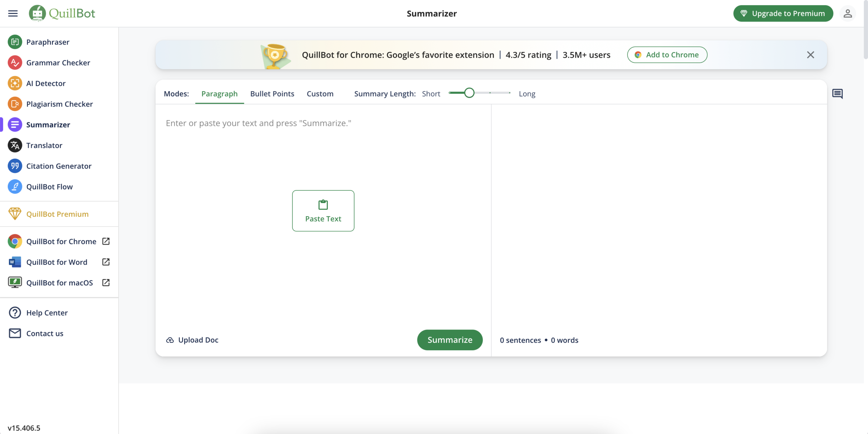The width and height of the screenshot is (868, 434).
Task: Click the QuillBot Premium diamond icon
Action: click(15, 214)
